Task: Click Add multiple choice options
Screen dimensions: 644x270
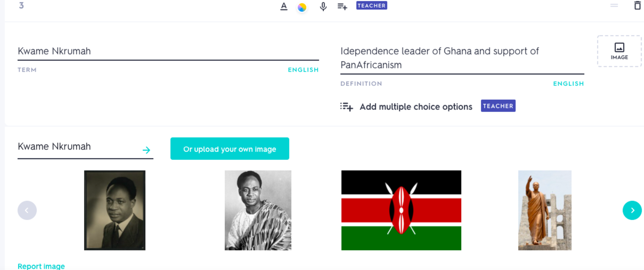Action: pyautogui.click(x=416, y=107)
